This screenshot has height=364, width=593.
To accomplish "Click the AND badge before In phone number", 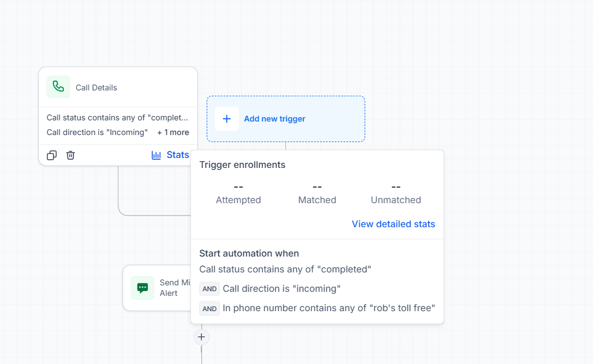I will point(210,308).
